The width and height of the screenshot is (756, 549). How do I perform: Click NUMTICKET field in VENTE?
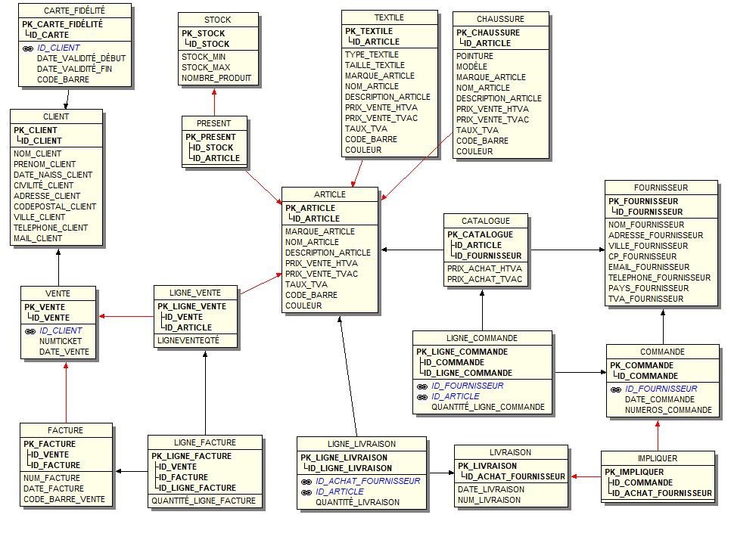tap(61, 342)
